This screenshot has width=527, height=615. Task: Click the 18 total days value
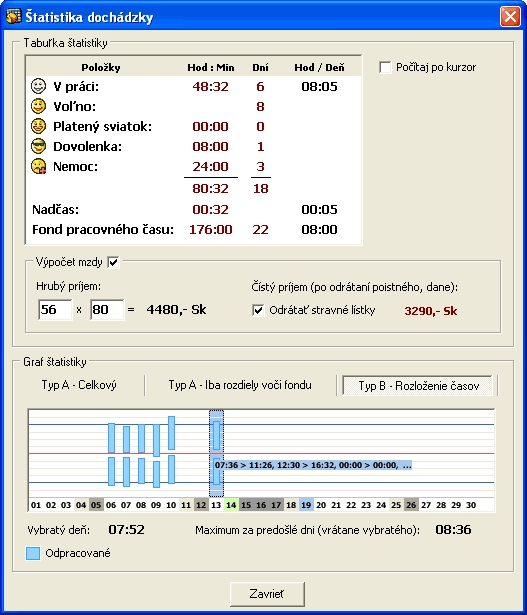[x=261, y=189]
